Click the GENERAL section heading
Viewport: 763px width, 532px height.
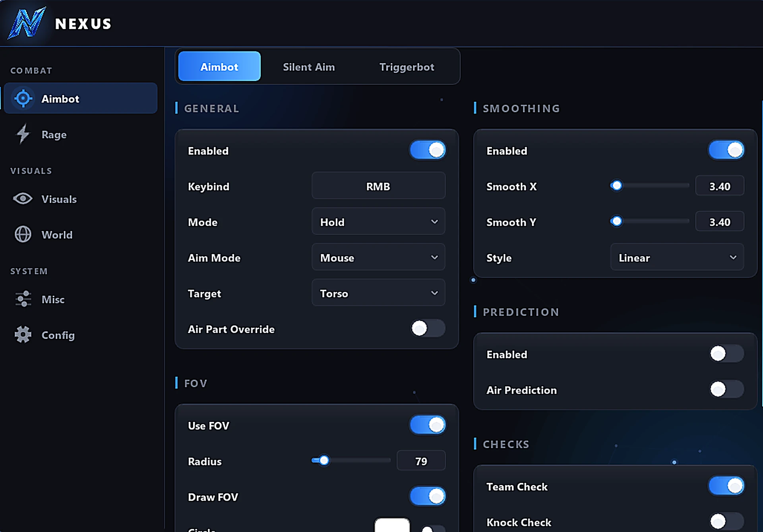[x=211, y=108]
